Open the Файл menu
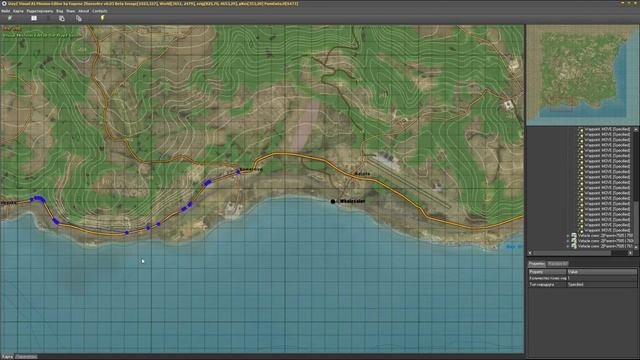 click(5, 11)
